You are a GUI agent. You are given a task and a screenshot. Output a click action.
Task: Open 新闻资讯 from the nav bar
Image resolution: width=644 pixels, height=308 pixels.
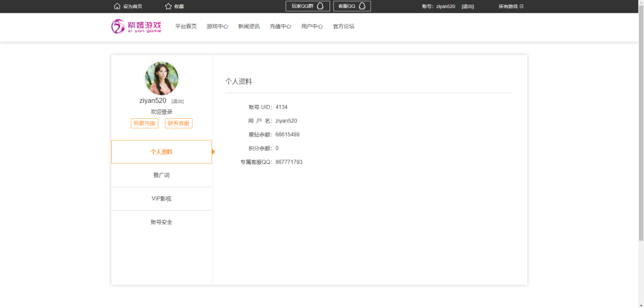[248, 26]
